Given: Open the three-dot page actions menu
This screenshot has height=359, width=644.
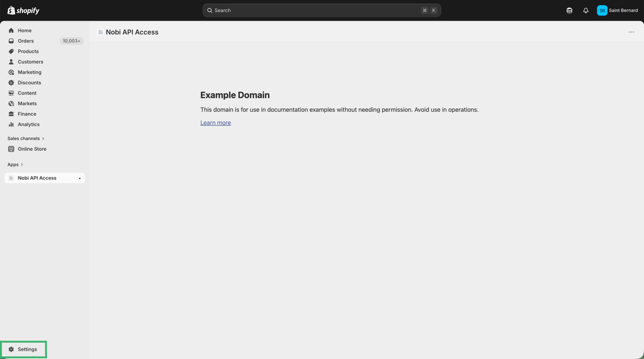Looking at the screenshot, I should pyautogui.click(x=631, y=32).
